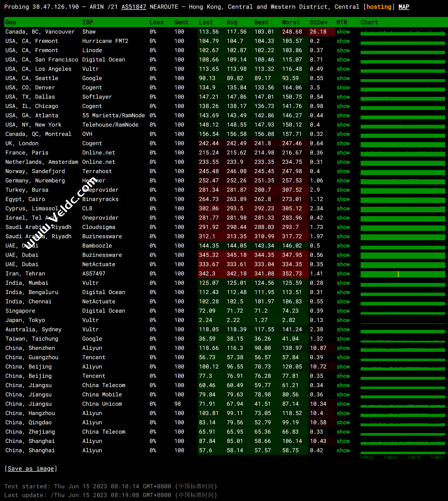448x501 pixels.
Task: Click the hosting tag in header
Action: click(379, 7)
